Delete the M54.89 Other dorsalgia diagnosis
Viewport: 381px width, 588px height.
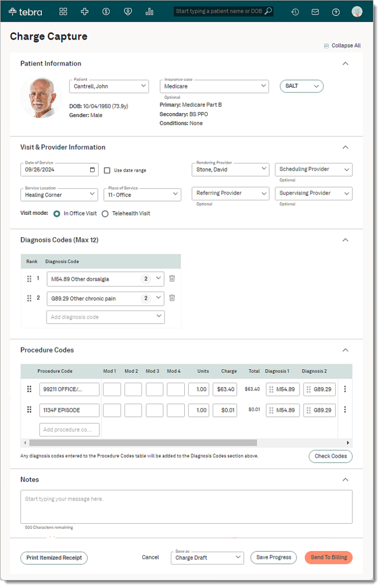point(172,278)
